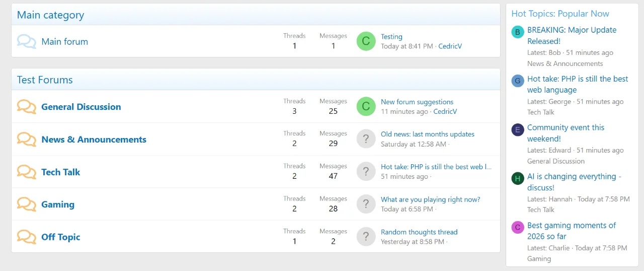Image resolution: width=644 pixels, height=271 pixels.
Task: Click the 'Hot Topics: Popular Now' heading
Action: click(560, 14)
